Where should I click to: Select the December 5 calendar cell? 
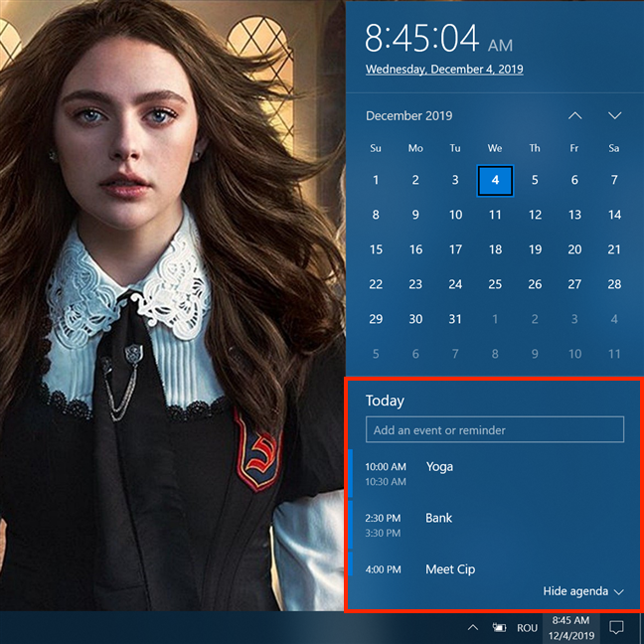tap(535, 180)
